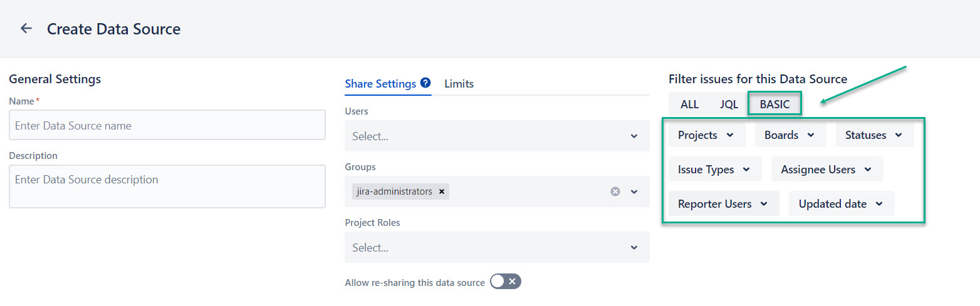Remove the jira-administrators group tag

coord(442,191)
